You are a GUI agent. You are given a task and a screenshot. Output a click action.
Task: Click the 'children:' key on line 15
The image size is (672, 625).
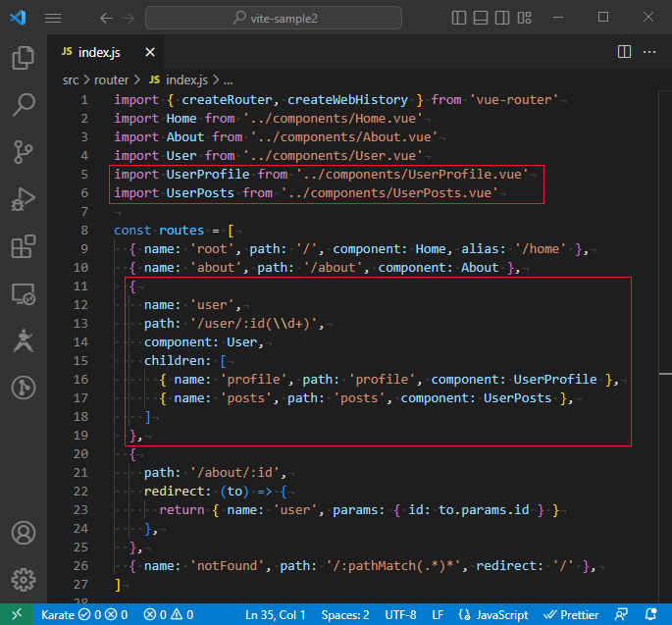pos(178,361)
